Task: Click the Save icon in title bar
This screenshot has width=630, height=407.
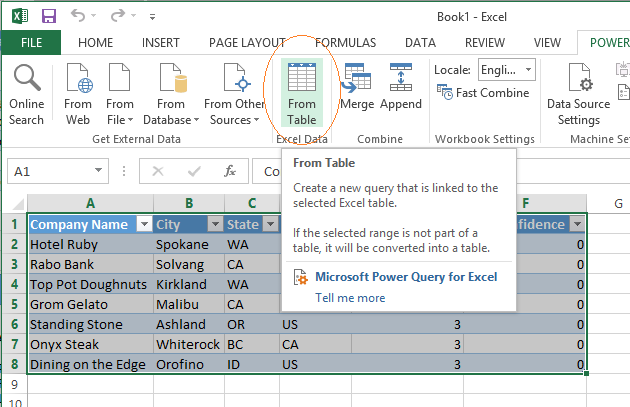Action: click(x=49, y=16)
